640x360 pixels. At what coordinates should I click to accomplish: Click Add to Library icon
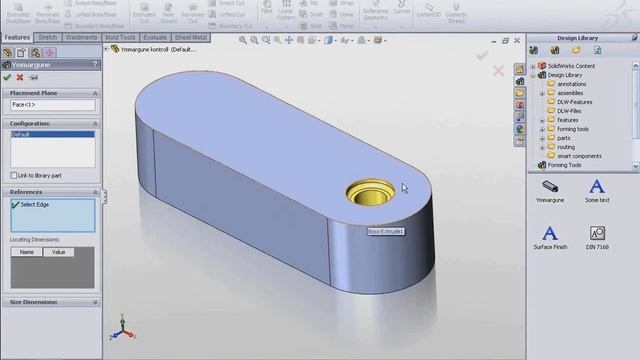[x=533, y=50]
